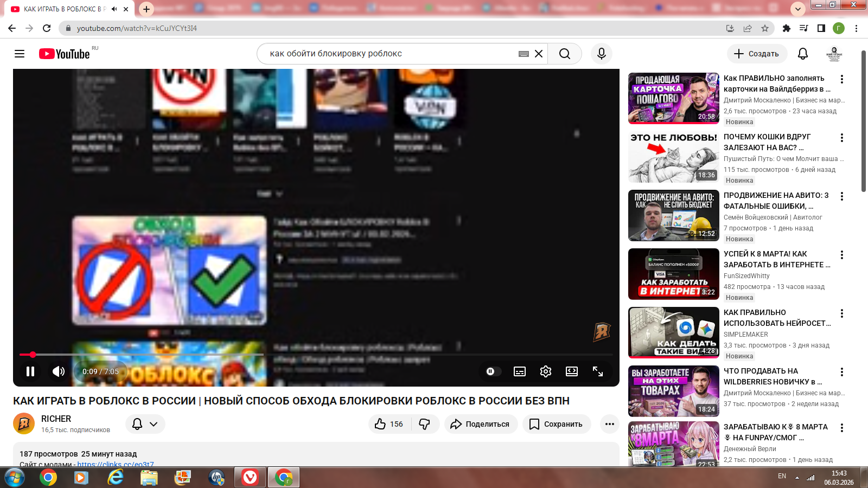Open the options menu for Вайлдберриз карточки video
This screenshot has height=488, width=868.
pyautogui.click(x=842, y=79)
